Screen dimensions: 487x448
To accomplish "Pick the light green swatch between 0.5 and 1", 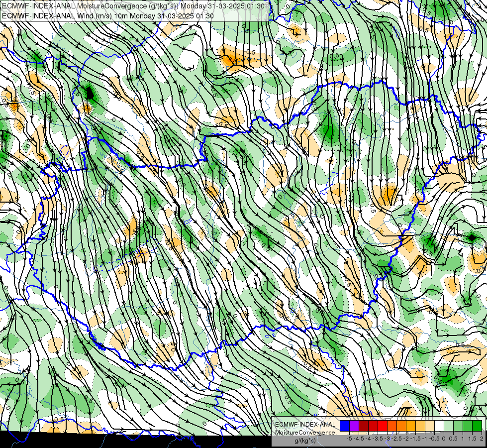I will (458, 426).
